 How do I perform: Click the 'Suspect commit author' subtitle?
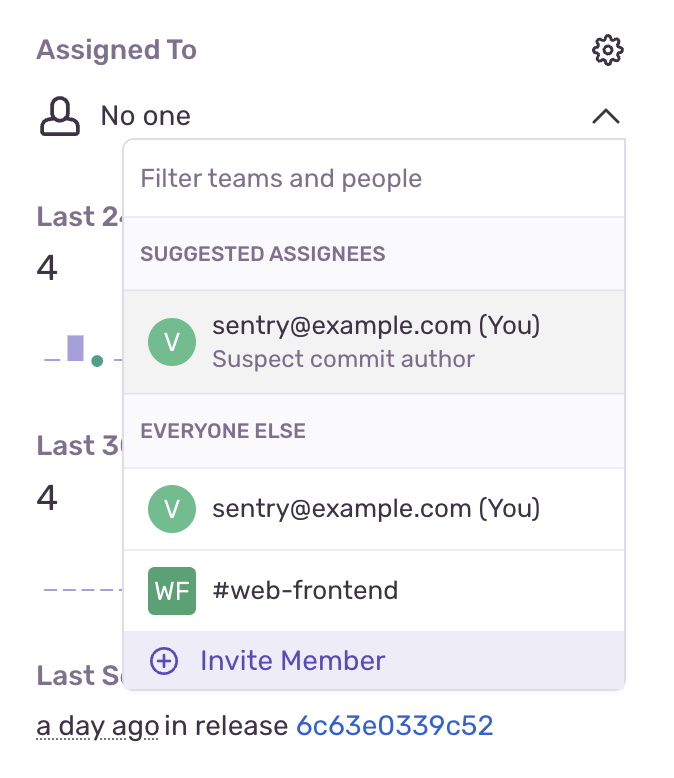coord(343,359)
